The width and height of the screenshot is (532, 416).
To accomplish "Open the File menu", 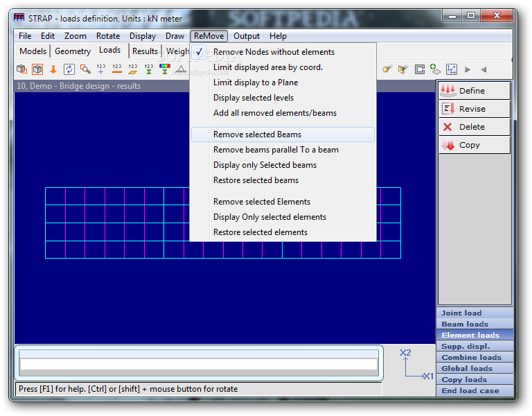I will pos(25,36).
